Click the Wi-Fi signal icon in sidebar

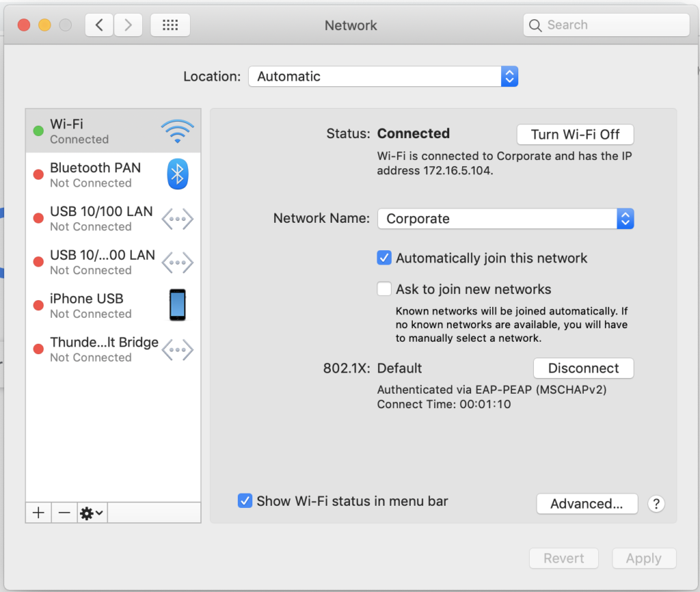[177, 131]
